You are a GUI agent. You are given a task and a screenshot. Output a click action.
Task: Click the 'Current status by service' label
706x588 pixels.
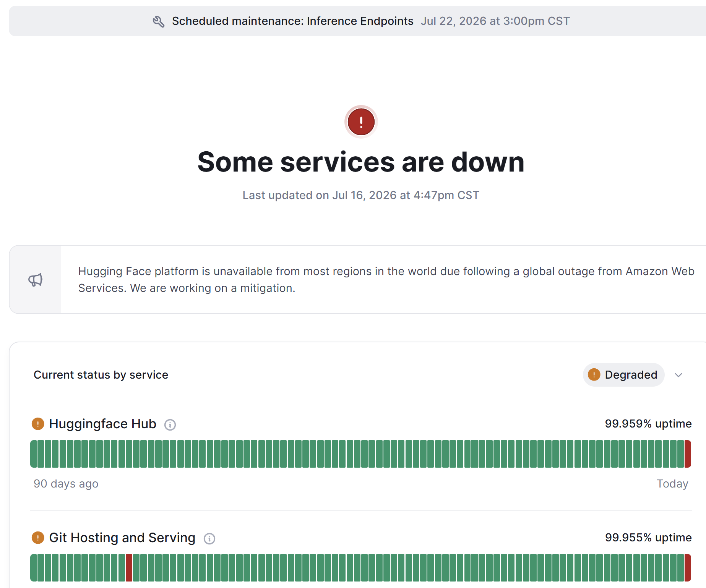(x=101, y=375)
